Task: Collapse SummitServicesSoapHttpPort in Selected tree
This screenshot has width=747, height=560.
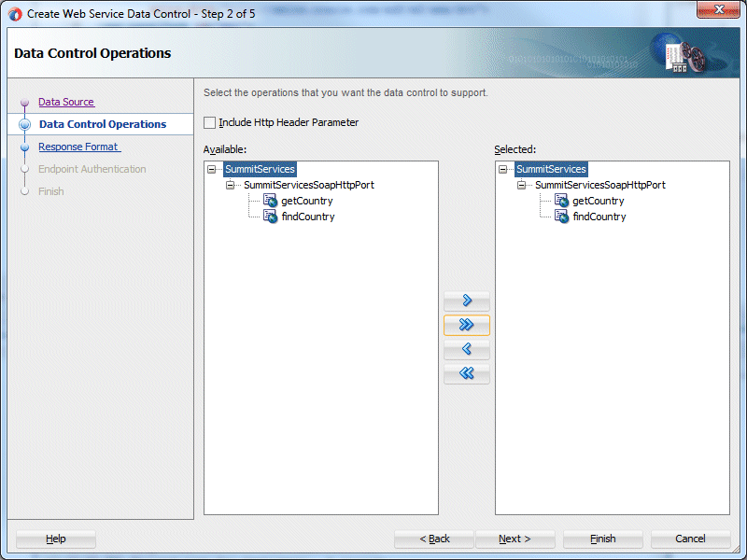Action: [521, 185]
